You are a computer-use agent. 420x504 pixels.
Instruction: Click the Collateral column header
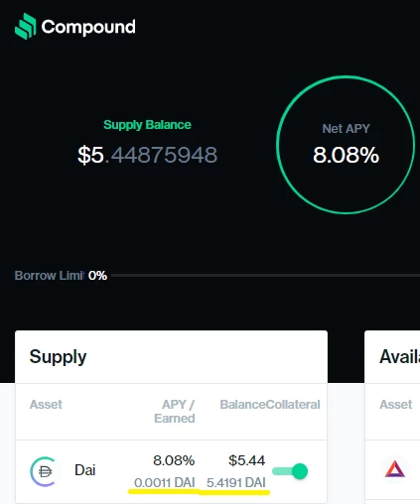pyautogui.click(x=293, y=405)
